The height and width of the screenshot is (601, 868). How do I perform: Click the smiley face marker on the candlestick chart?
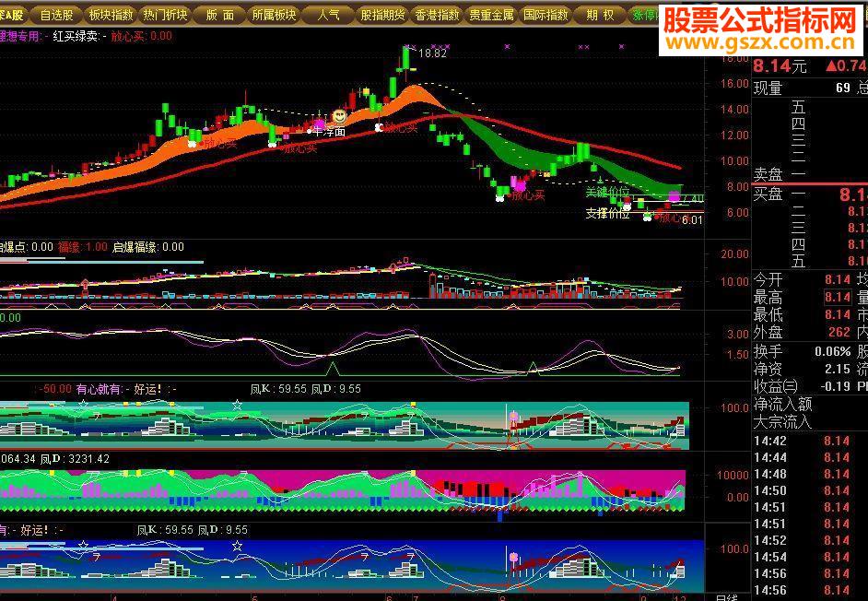pos(339,116)
